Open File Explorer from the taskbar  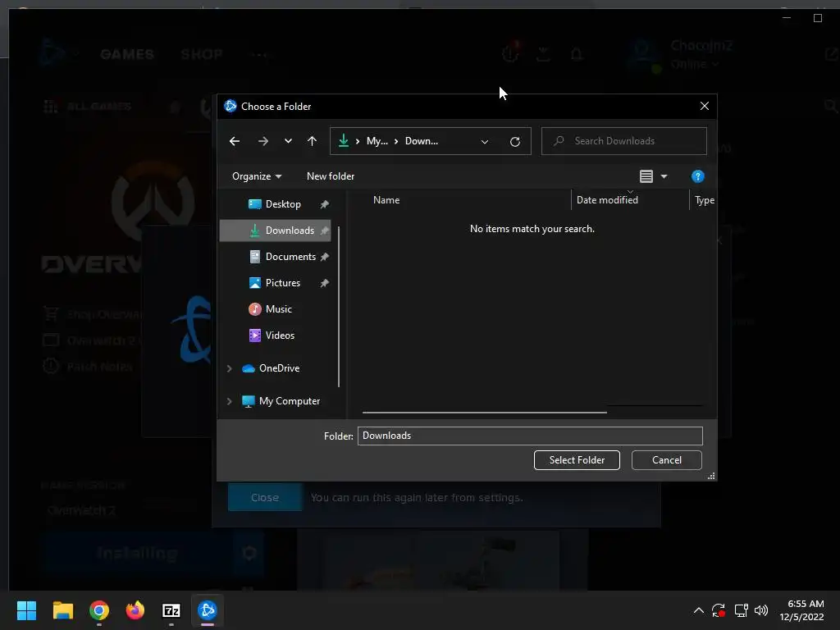[x=62, y=610]
